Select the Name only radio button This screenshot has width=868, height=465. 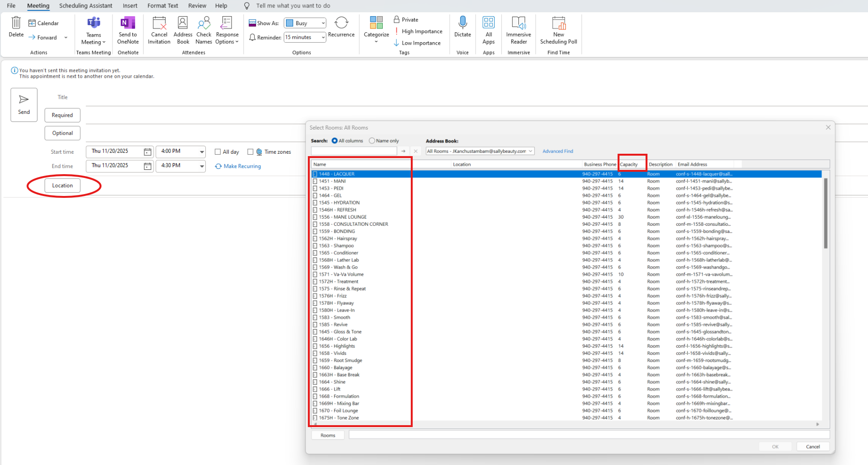372,141
